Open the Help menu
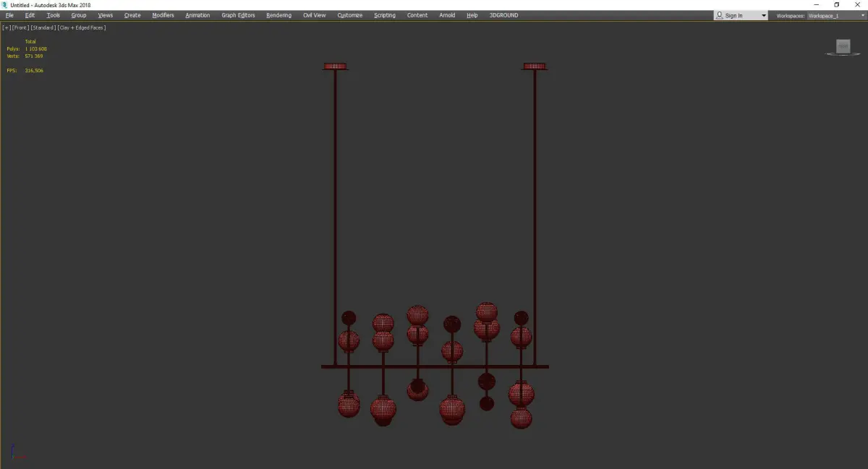This screenshot has width=868, height=469. 472,15
